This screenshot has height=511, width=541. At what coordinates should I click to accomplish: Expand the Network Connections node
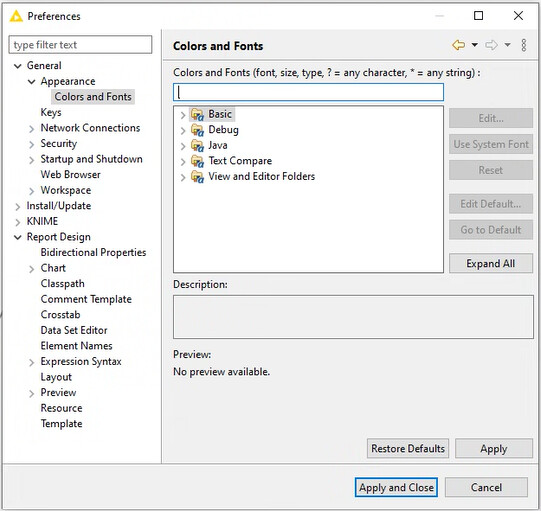click(31, 129)
